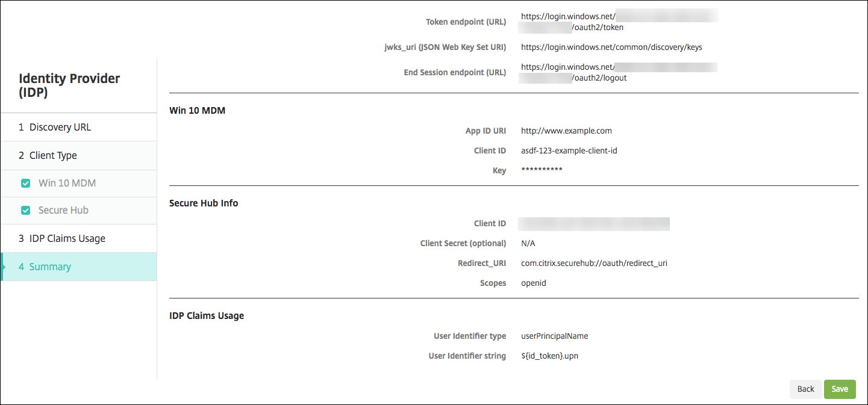The image size is (868, 405).
Task: Click the Secure Hub Redirect_URI value
Action: tap(594, 263)
